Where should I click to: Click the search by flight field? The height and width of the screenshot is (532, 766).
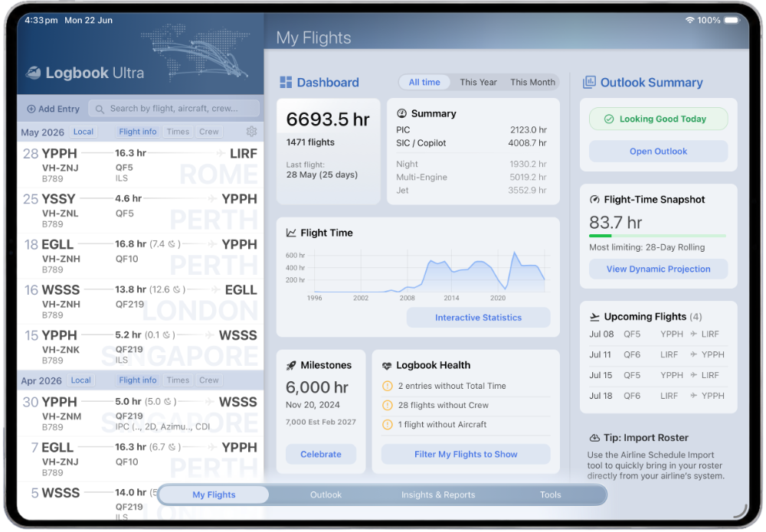174,109
